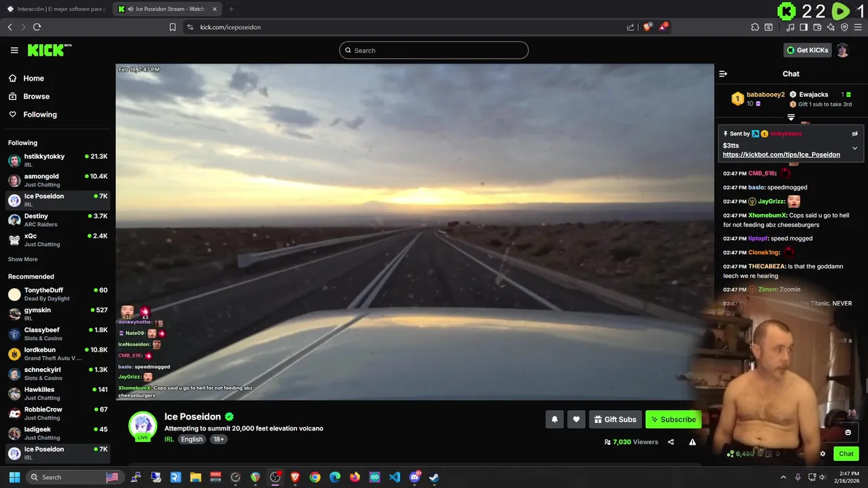Open Brave Rewards triangle icon
This screenshot has width=868, height=488.
pos(664,27)
